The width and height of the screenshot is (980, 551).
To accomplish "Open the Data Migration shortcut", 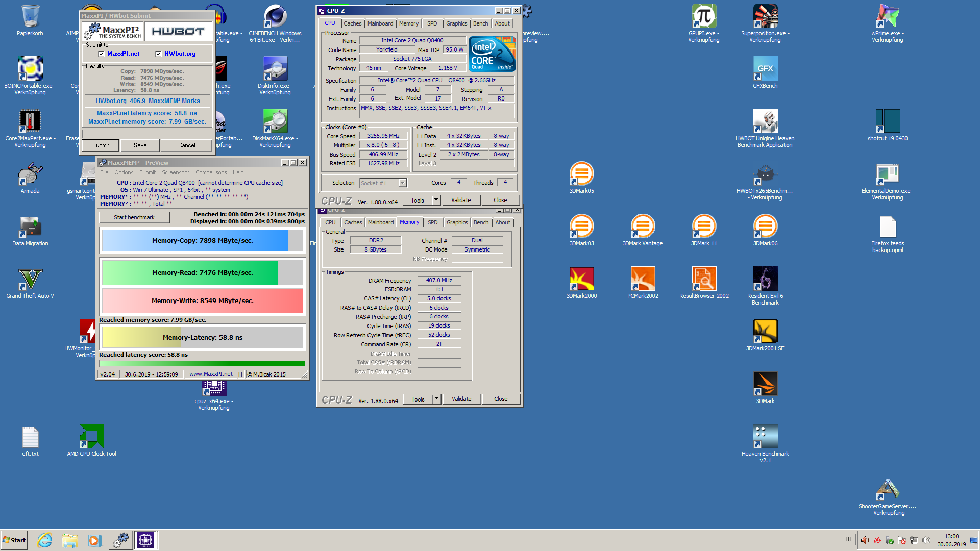I will (x=30, y=231).
